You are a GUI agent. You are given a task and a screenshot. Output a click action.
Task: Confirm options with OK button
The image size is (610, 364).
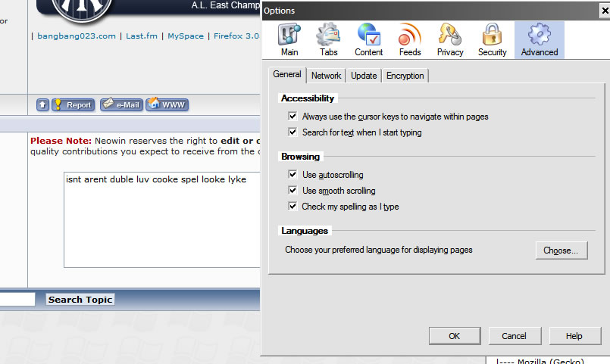[x=455, y=336]
